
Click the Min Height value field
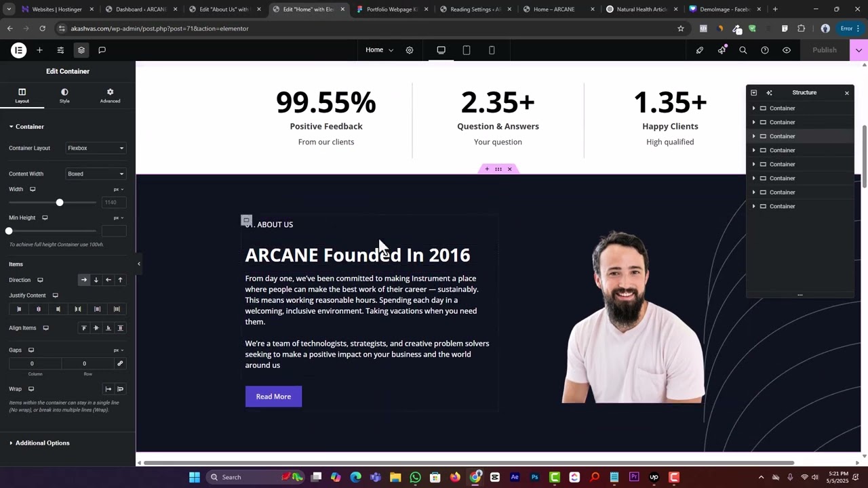[113, 231]
